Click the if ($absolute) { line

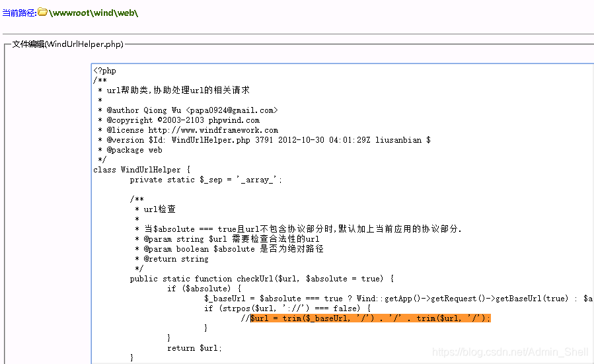[x=204, y=289]
